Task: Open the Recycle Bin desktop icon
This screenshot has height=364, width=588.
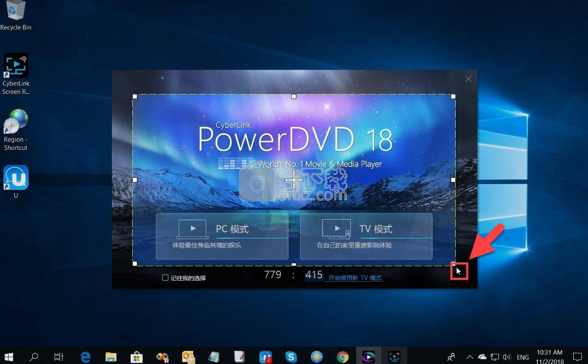Action: tap(16, 16)
